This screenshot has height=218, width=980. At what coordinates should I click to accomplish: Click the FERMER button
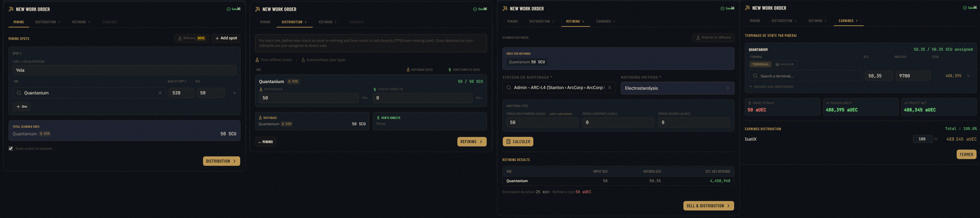click(966, 154)
